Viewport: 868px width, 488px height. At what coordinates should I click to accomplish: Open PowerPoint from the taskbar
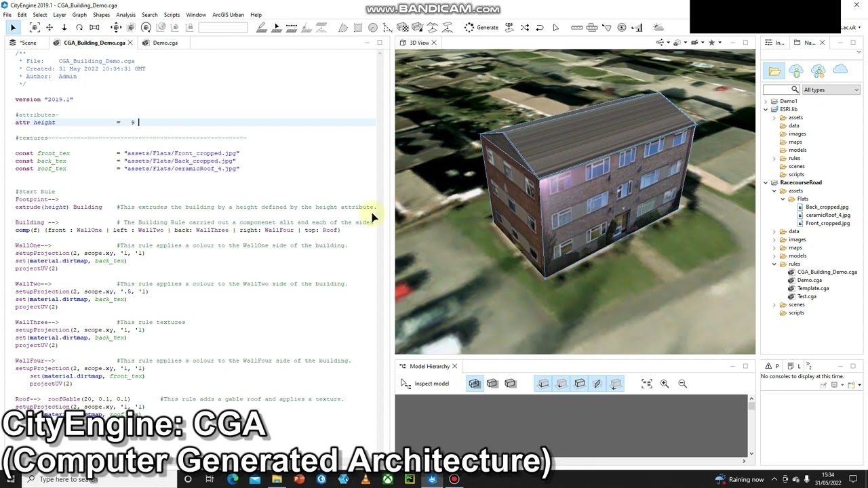(x=299, y=479)
